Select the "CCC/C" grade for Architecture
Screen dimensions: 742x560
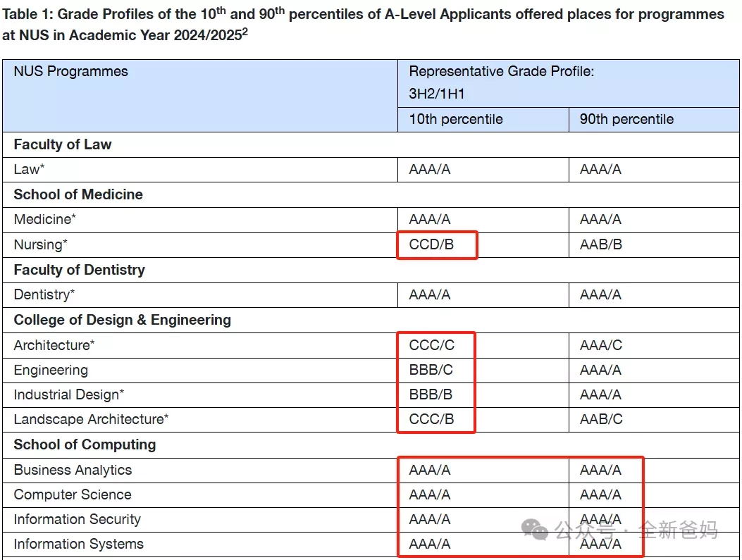[x=431, y=345]
